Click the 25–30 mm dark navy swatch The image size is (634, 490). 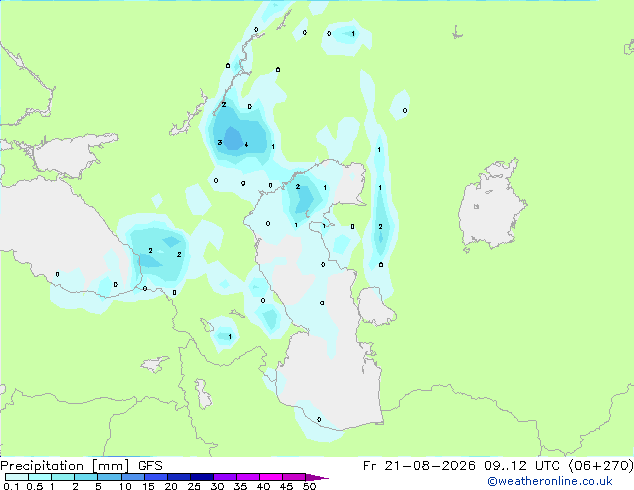point(201,477)
